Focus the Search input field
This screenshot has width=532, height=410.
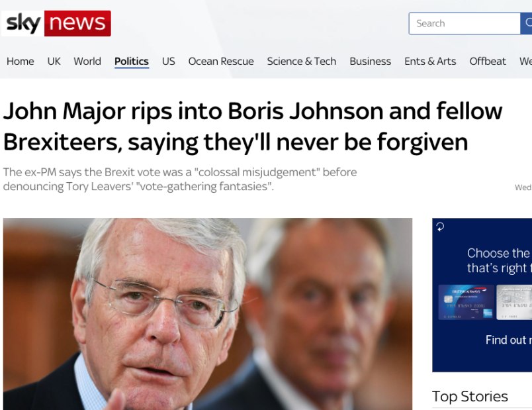point(465,23)
